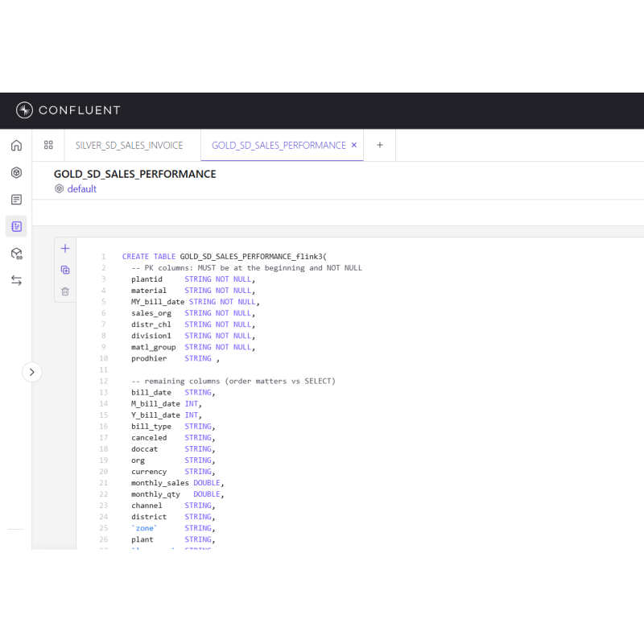Open the default database link
The image size is (644, 644).
click(81, 188)
